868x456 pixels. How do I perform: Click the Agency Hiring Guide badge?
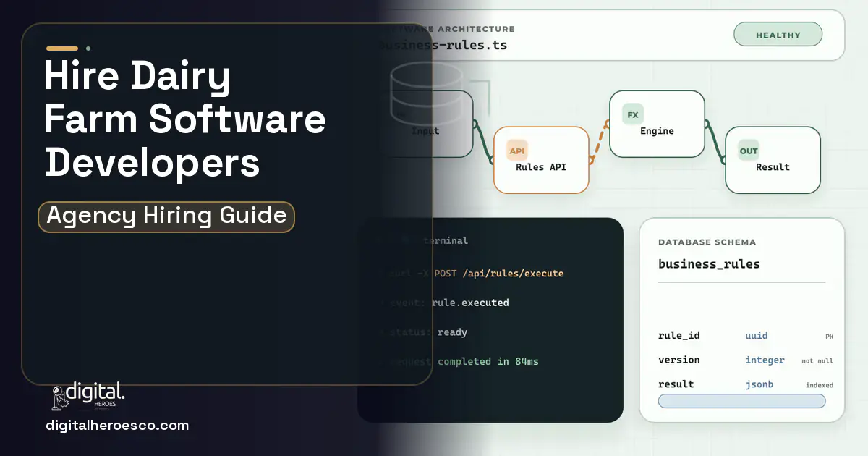coord(166,216)
